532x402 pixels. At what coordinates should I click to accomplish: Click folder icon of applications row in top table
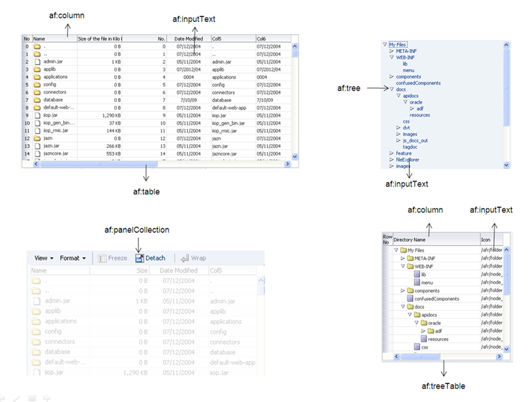point(37,77)
